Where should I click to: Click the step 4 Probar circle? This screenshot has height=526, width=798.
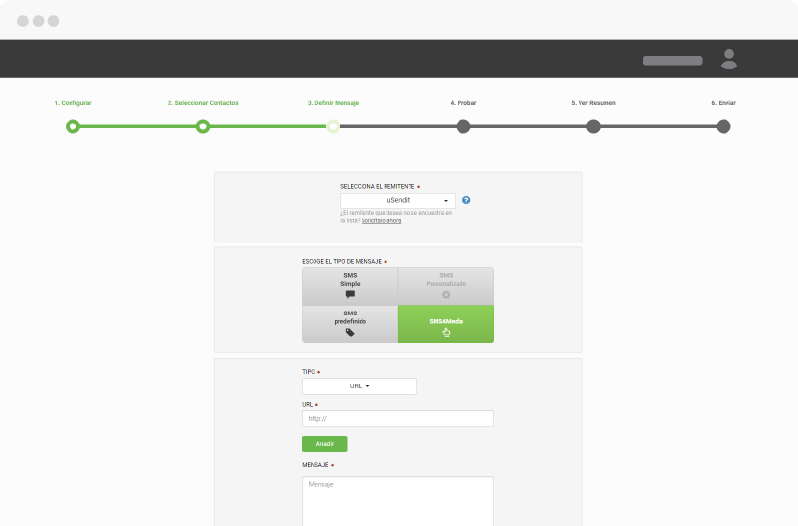(463, 126)
